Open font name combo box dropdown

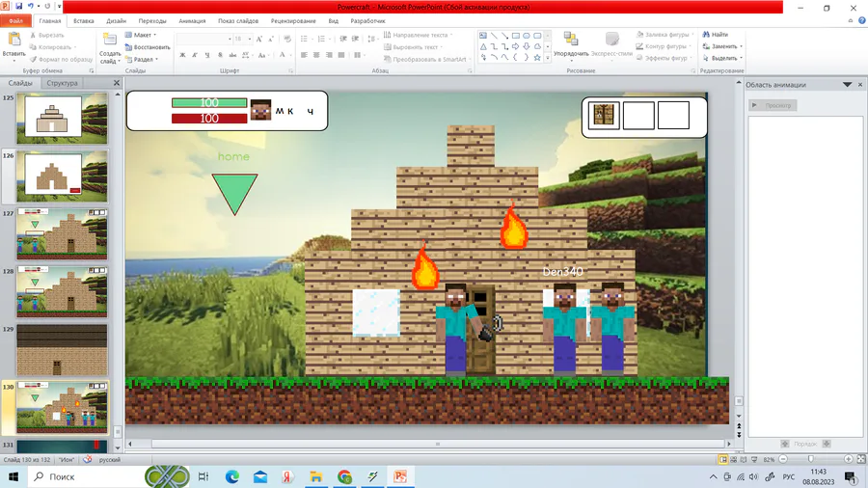pyautogui.click(x=230, y=40)
